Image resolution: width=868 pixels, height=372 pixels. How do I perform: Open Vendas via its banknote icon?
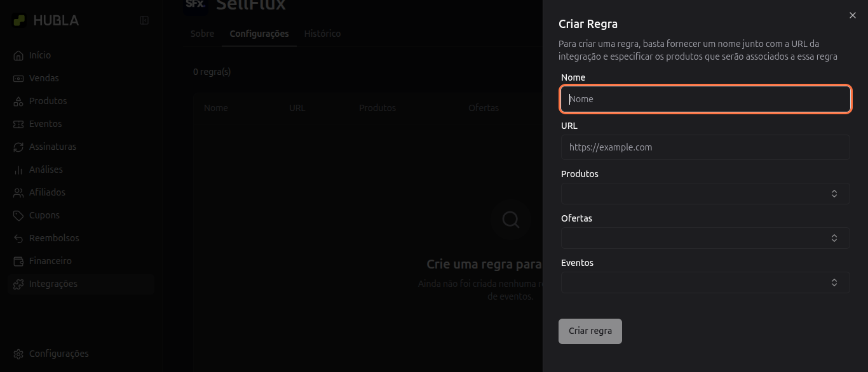18,79
